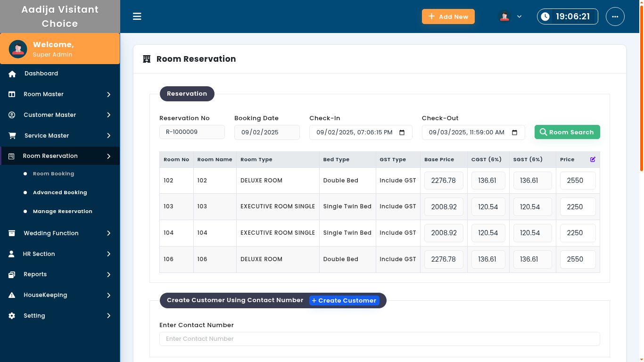Focus the Enter Contact Number field
This screenshot has width=644, height=362.
(380, 339)
